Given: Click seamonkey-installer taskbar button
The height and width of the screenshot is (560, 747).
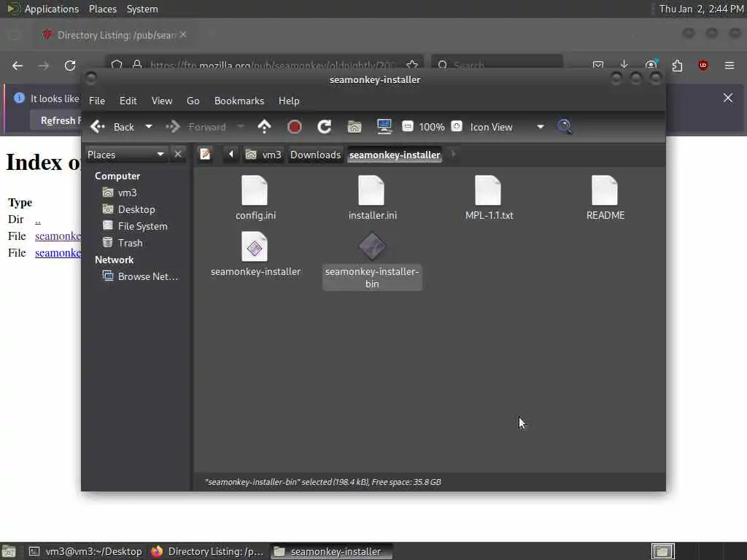Looking at the screenshot, I should (x=330, y=551).
